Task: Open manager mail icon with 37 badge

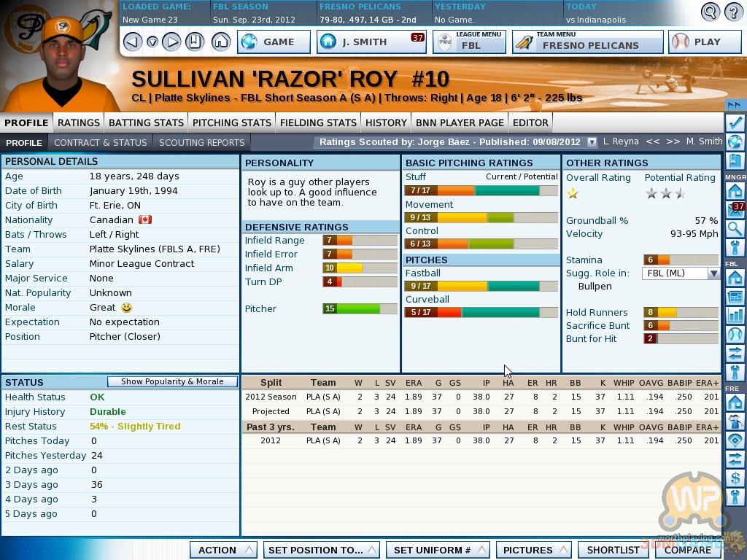Action: (x=735, y=211)
